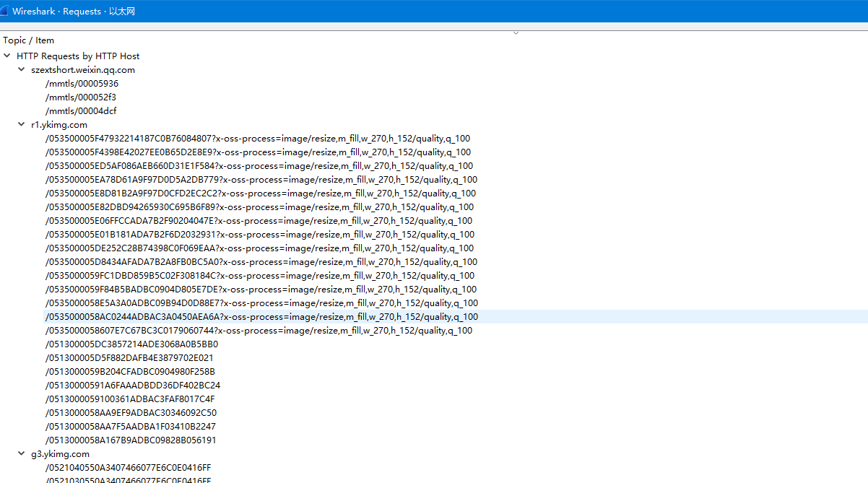Select request /053500005E82DBD94265930C695B6F89
868x483 pixels.
pyautogui.click(x=259, y=207)
